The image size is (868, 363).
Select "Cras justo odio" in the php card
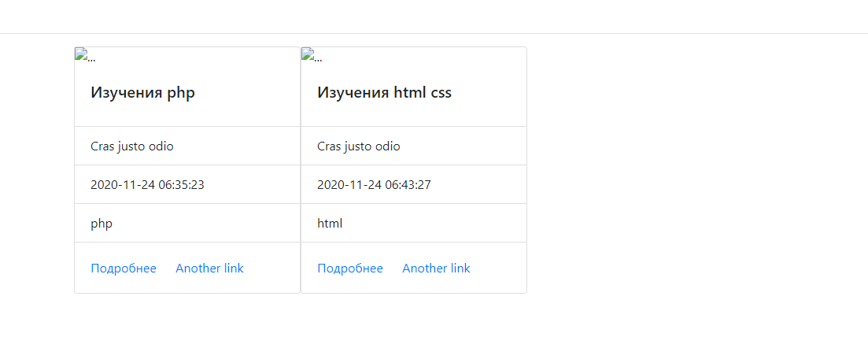click(x=132, y=146)
